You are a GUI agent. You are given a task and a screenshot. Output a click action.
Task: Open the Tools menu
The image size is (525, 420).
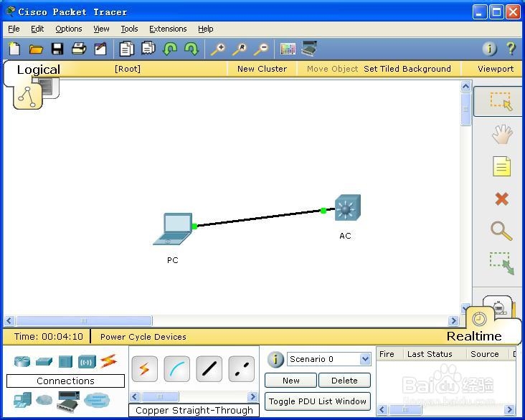[129, 29]
